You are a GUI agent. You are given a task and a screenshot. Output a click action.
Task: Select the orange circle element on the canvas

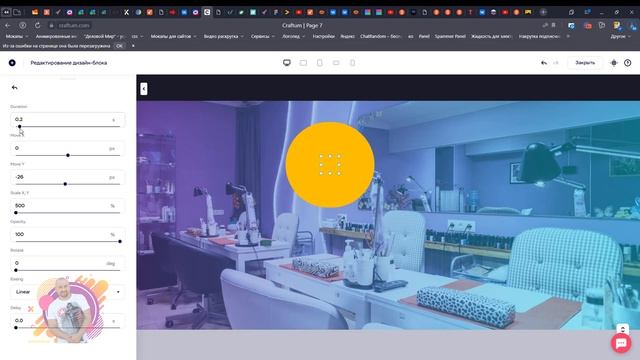pos(330,165)
